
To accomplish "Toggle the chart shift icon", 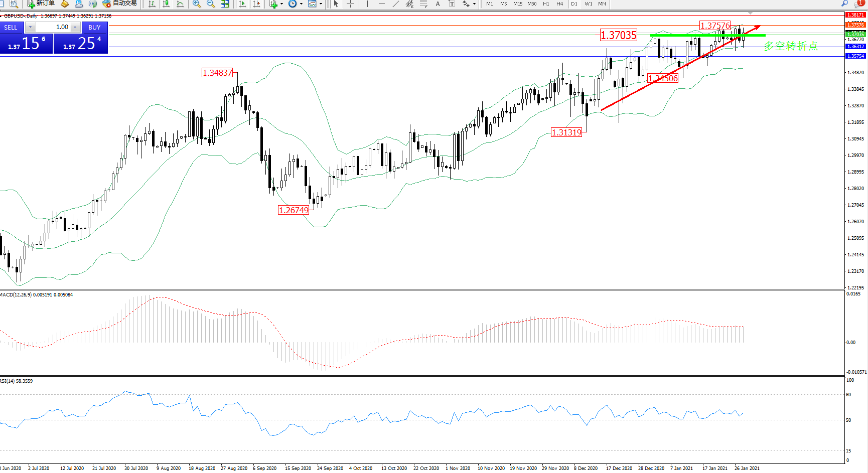I will click(256, 4).
